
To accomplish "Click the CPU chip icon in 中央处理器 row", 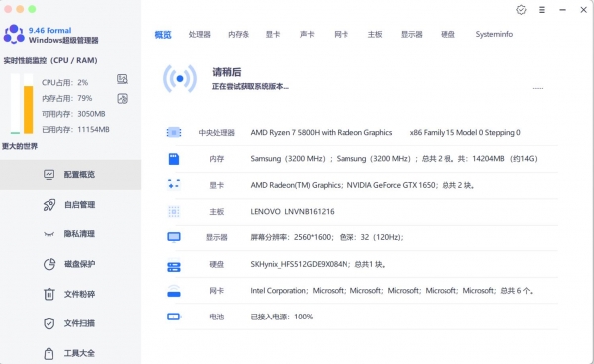I will click(x=174, y=133).
